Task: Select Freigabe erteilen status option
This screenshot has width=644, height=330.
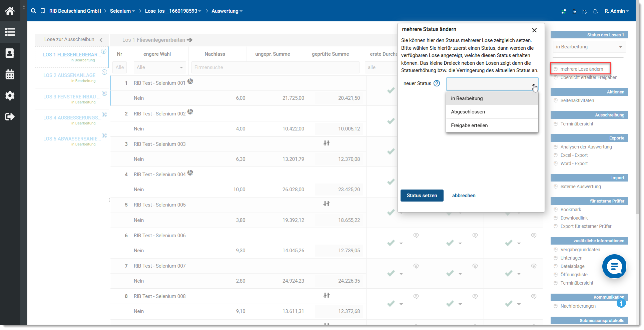Action: coord(492,125)
